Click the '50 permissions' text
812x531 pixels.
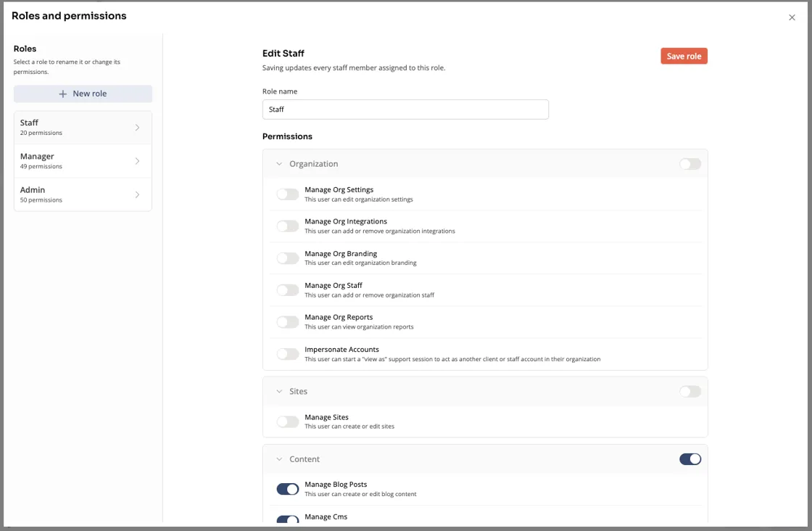click(x=41, y=200)
